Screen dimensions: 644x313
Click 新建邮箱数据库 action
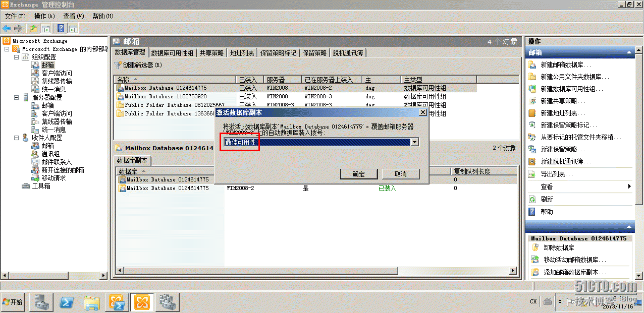[x=565, y=65]
